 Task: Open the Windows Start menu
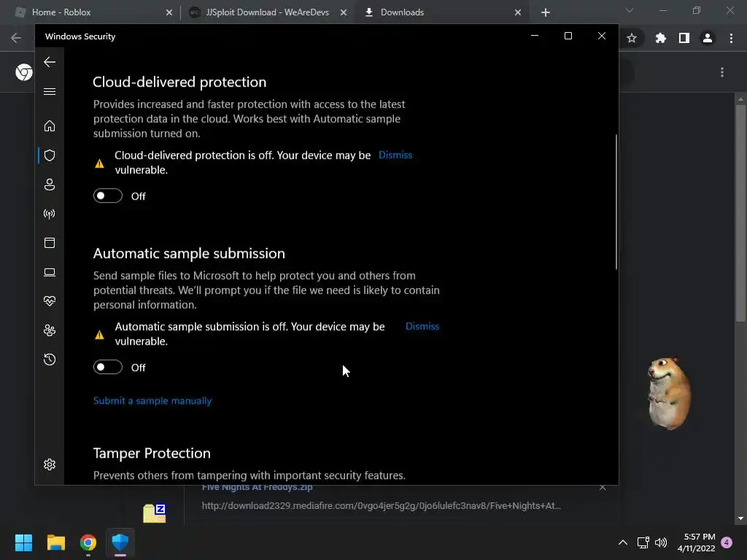pos(23,542)
